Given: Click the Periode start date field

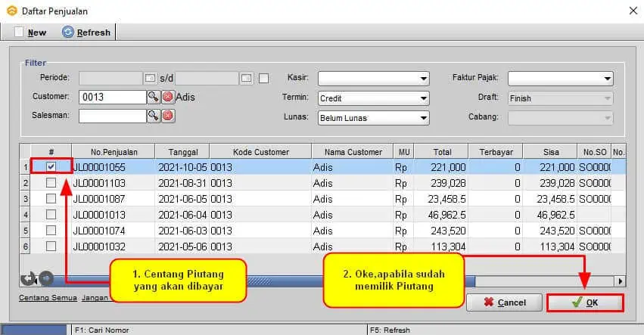Looking at the screenshot, I should [x=110, y=78].
